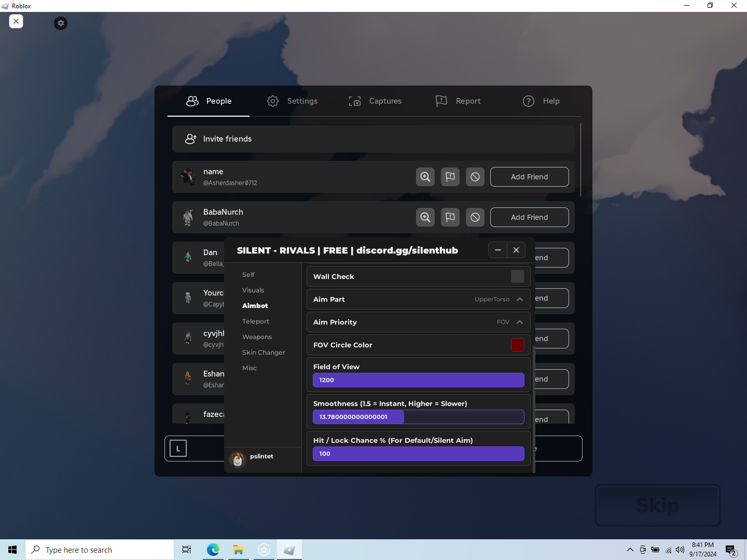Click player name Dan
The width and height of the screenshot is (747, 560).
[210, 253]
